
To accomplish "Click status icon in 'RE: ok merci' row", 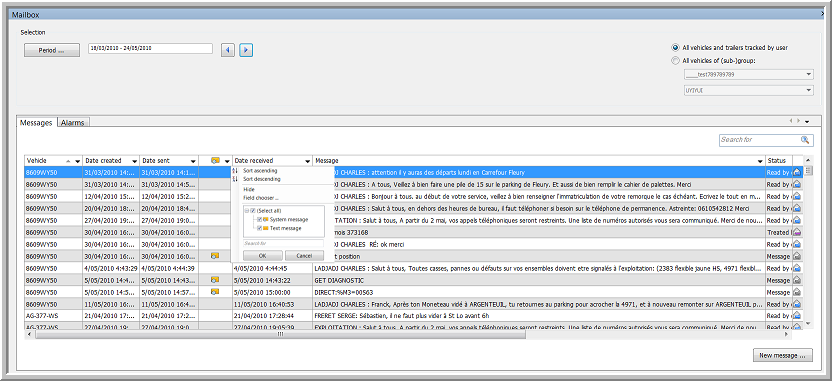I will click(797, 244).
